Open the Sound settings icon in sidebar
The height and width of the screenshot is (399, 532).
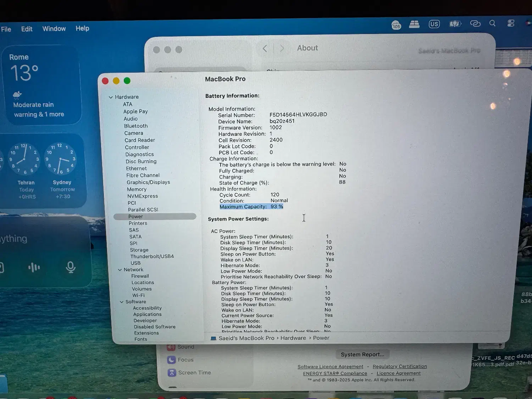(171, 347)
